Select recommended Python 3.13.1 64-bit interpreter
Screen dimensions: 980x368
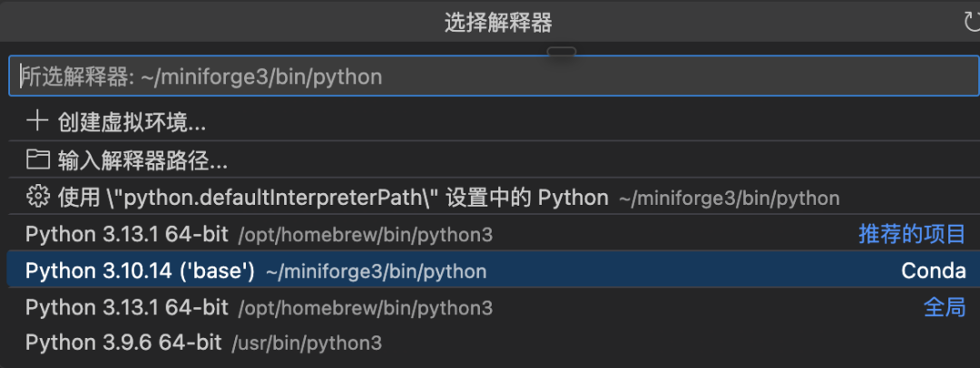[127, 235]
